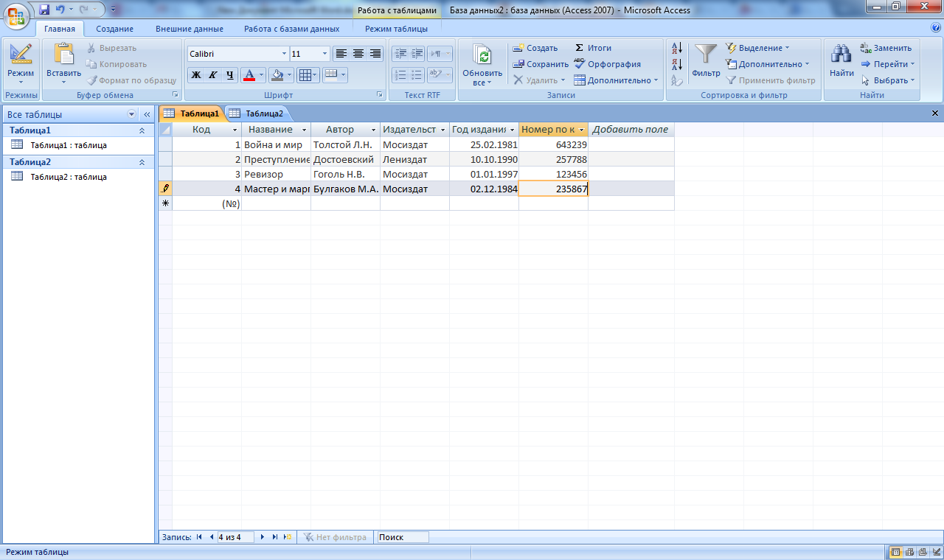
Task: Go to last record navigation button
Action: point(275,537)
